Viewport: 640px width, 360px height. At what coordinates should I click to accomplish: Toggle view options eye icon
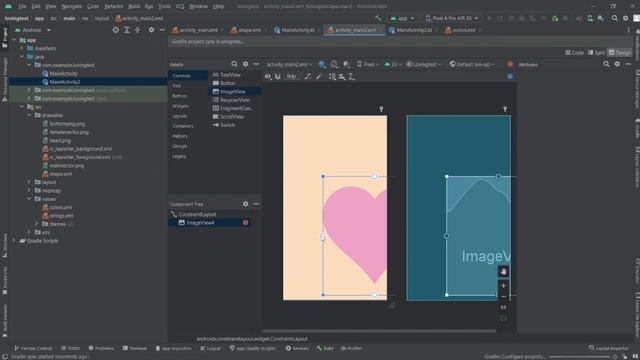pos(267,76)
